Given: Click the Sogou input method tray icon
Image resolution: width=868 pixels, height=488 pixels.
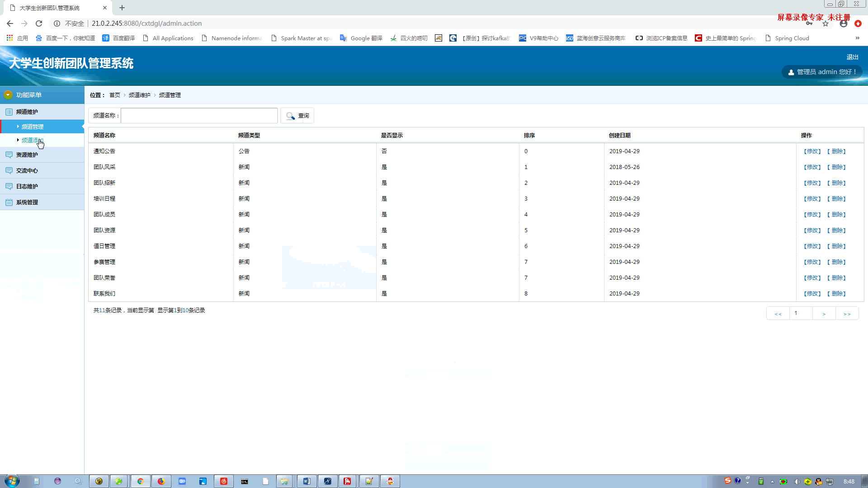Looking at the screenshot, I should (x=727, y=480).
